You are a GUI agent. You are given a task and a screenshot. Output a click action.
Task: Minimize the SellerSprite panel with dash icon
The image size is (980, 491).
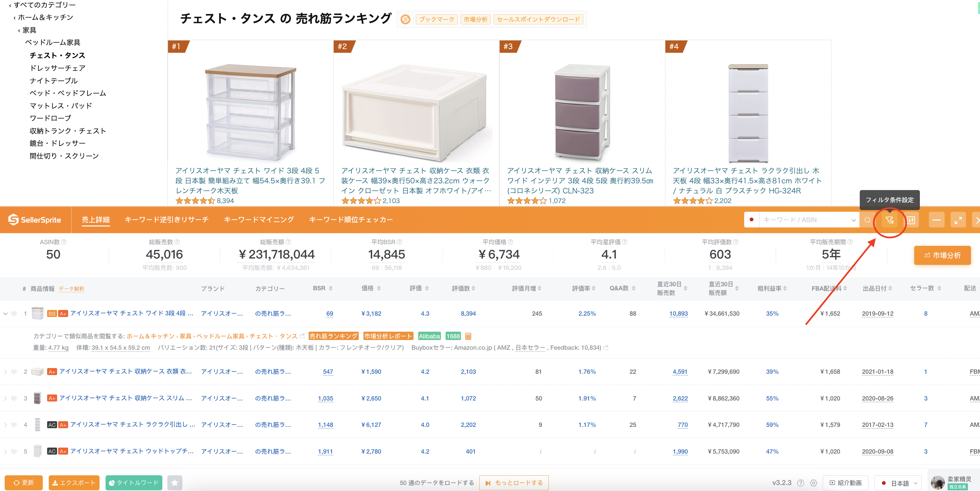click(936, 220)
